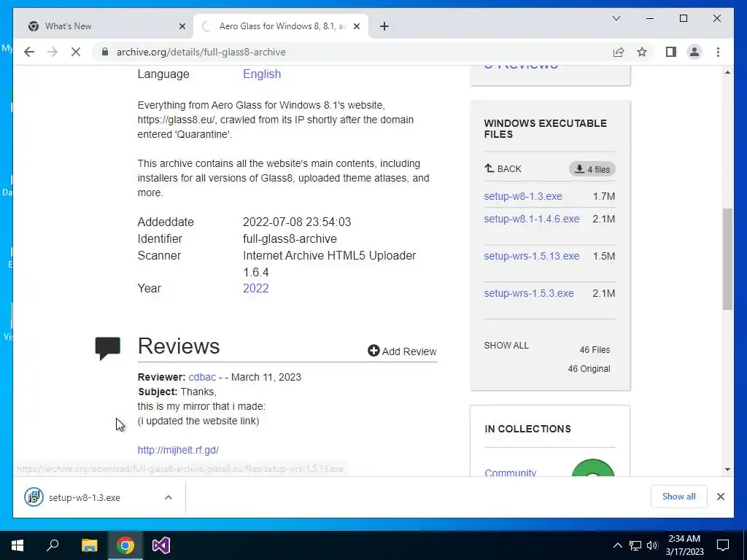Open the Chrome profile avatar
The width and height of the screenshot is (747, 560).
coord(694,52)
